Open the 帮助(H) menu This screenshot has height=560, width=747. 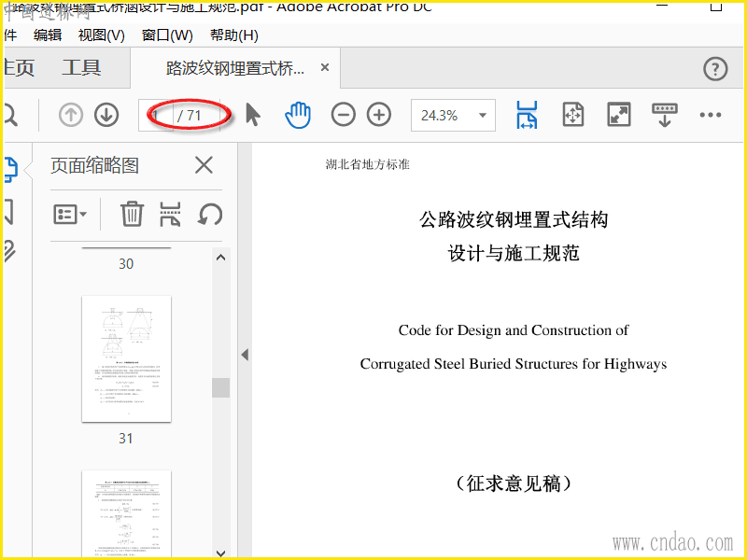[234, 35]
